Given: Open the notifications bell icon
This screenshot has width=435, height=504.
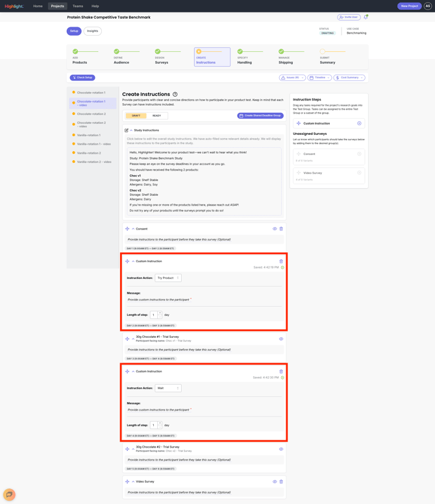Looking at the screenshot, I should click(366, 17).
